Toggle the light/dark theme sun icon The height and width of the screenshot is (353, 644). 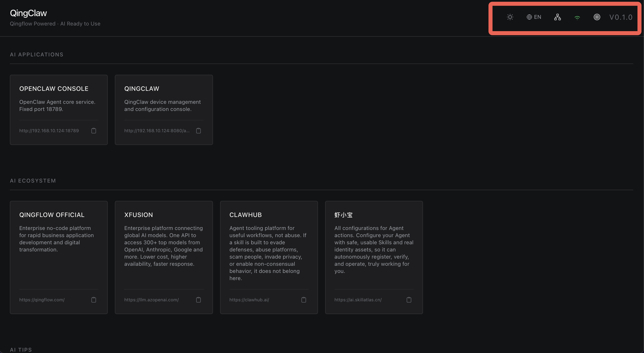[x=510, y=17]
